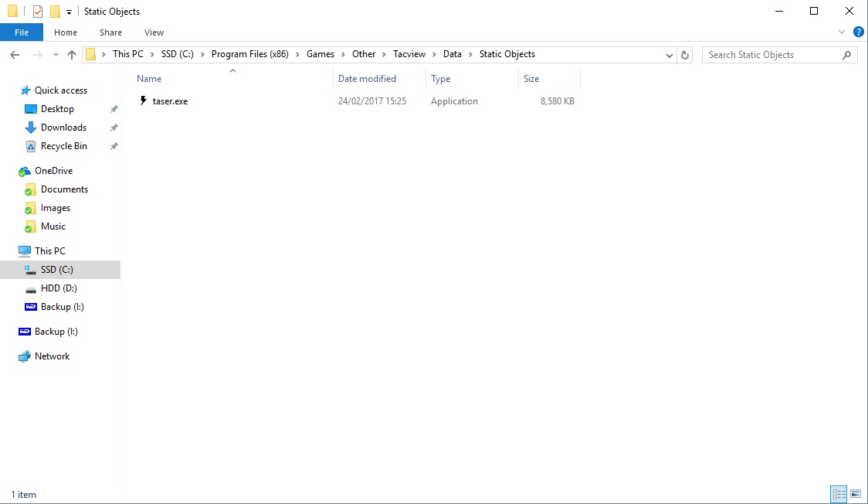Open Network in navigation pane
The image size is (868, 504).
[x=52, y=356]
